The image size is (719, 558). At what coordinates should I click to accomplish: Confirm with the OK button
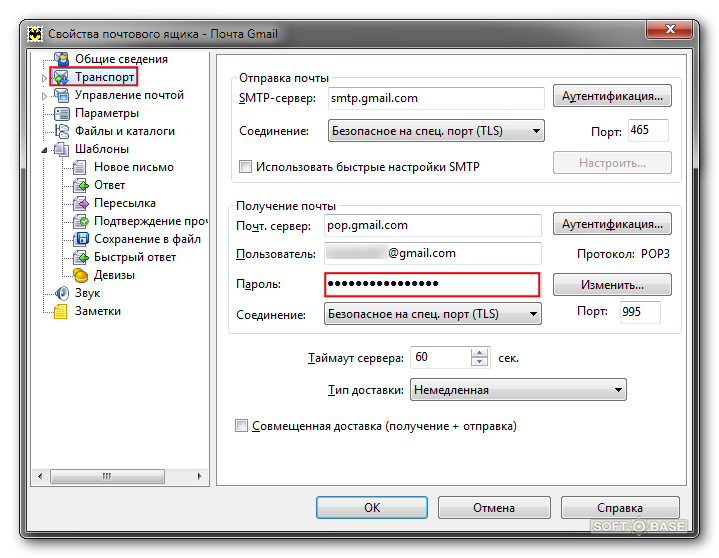pyautogui.click(x=372, y=508)
